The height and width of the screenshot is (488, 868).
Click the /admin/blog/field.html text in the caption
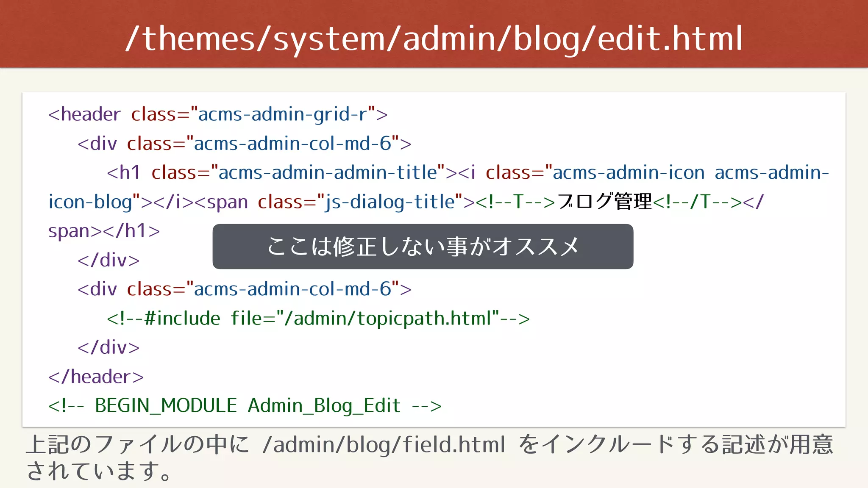(384, 444)
